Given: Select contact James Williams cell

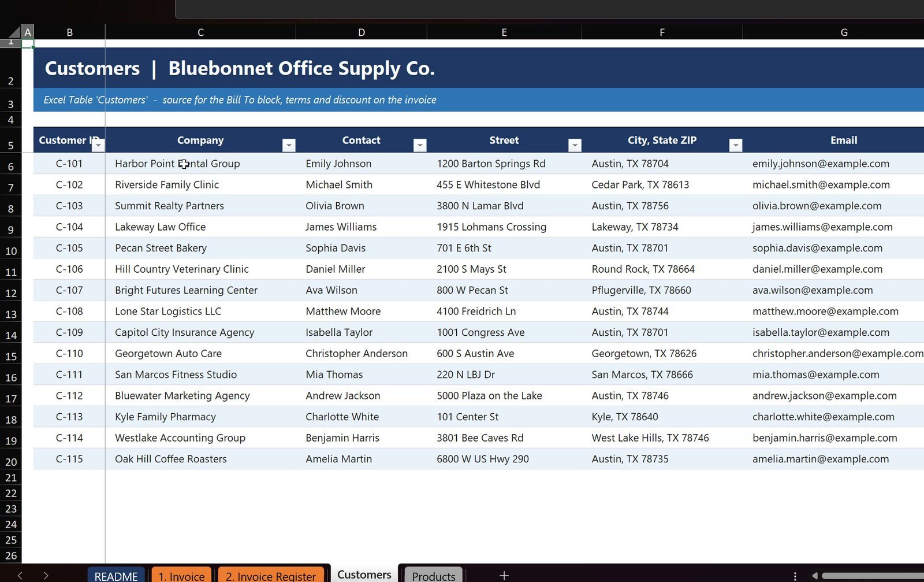Looking at the screenshot, I should coord(362,227).
